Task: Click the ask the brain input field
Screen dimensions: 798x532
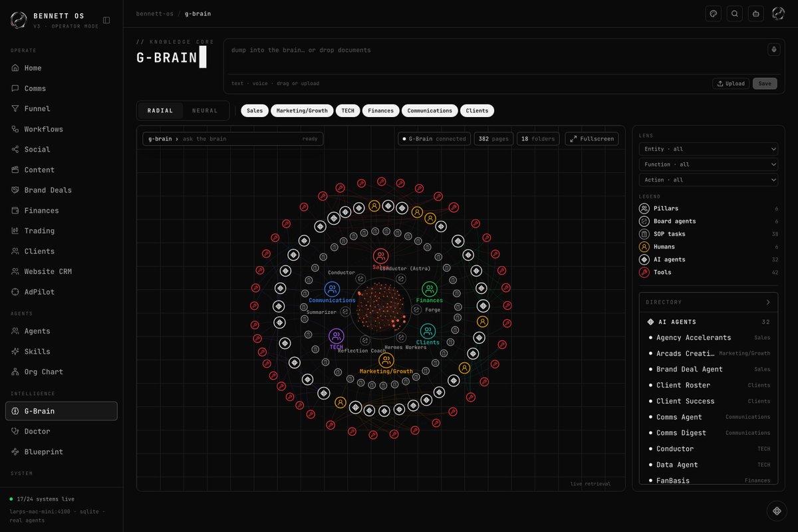Action: (233, 138)
